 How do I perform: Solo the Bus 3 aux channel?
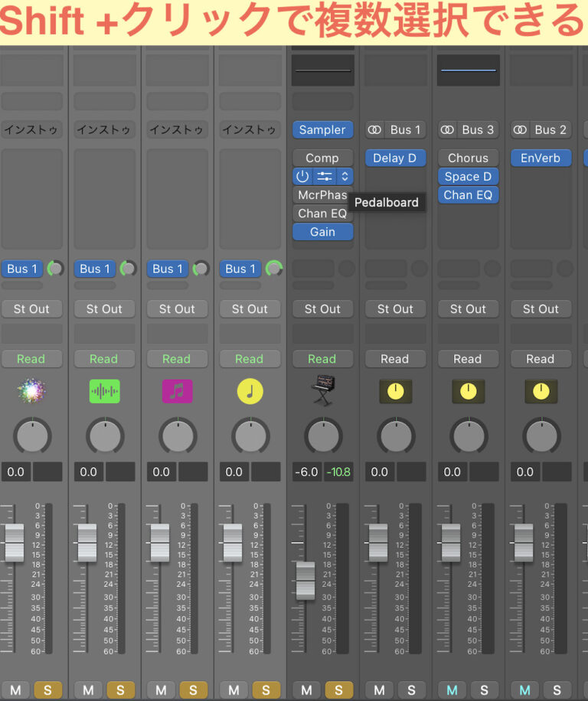[x=485, y=690]
